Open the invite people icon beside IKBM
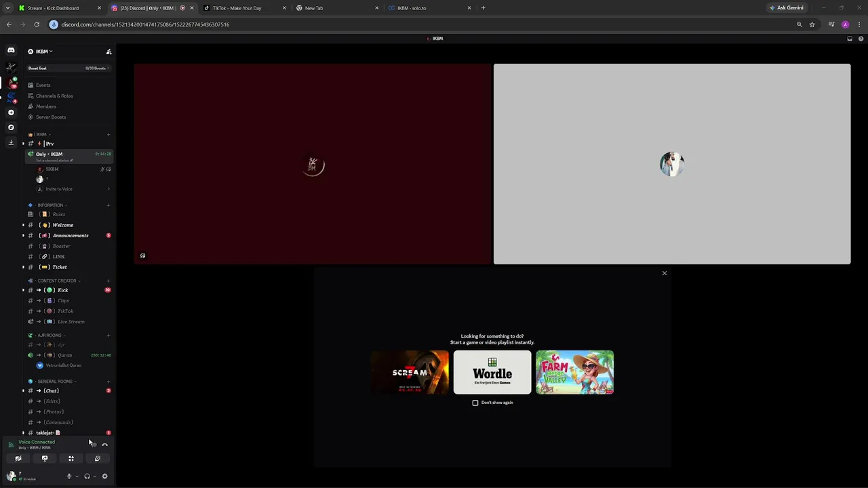Viewport: 868px width, 488px height. [108, 52]
